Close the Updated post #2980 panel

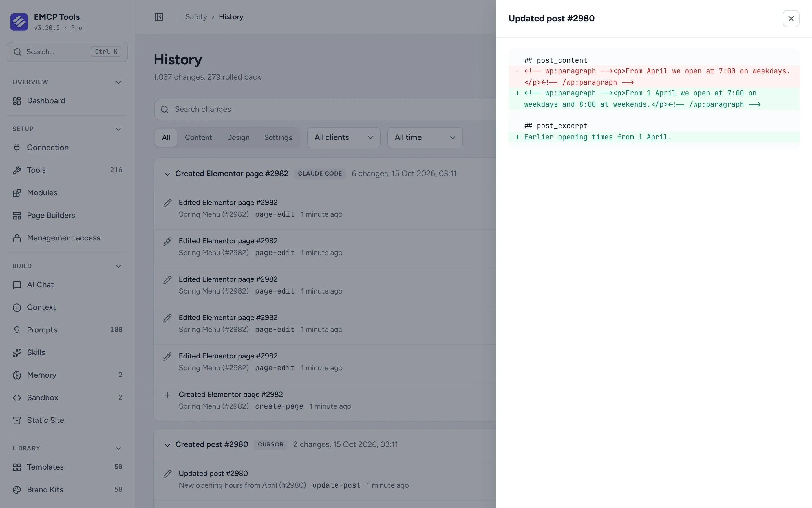[x=791, y=18]
